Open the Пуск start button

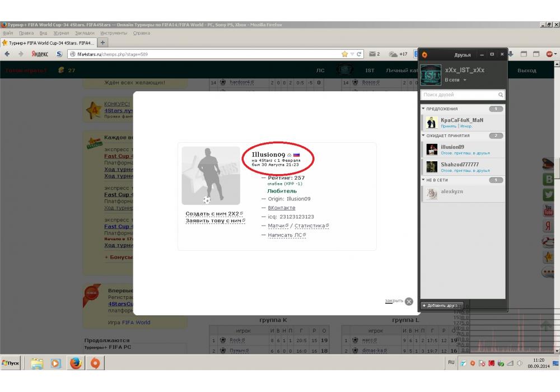[11, 363]
